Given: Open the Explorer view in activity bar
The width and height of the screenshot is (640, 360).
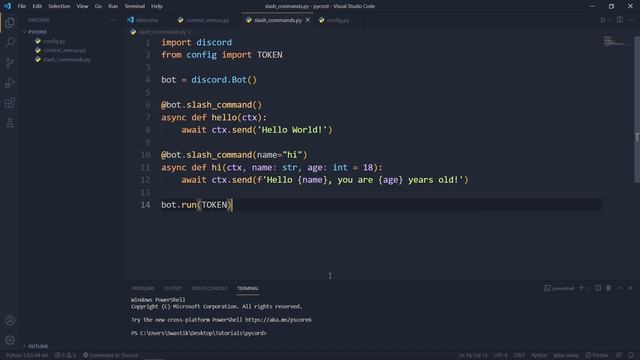Looking at the screenshot, I should tap(10, 22).
